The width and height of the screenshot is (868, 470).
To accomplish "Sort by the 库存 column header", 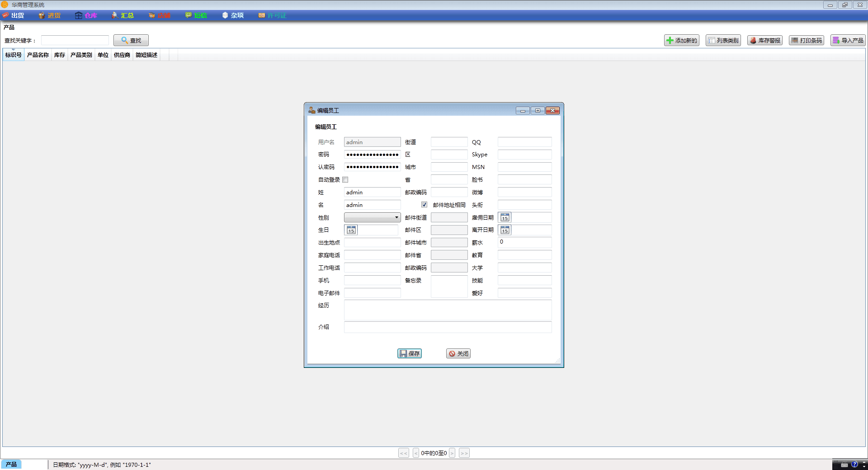I will (x=60, y=55).
